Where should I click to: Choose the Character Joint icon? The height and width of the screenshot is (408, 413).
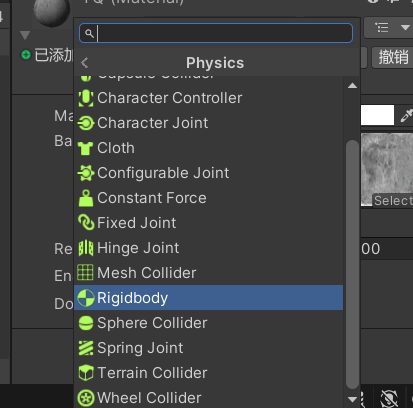coord(86,123)
